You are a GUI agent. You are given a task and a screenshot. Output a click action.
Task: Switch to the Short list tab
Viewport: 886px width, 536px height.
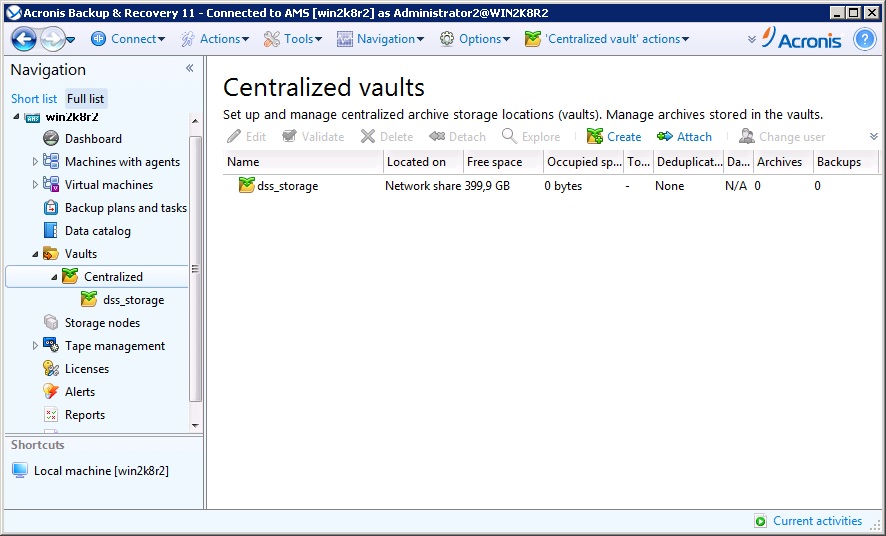(34, 99)
